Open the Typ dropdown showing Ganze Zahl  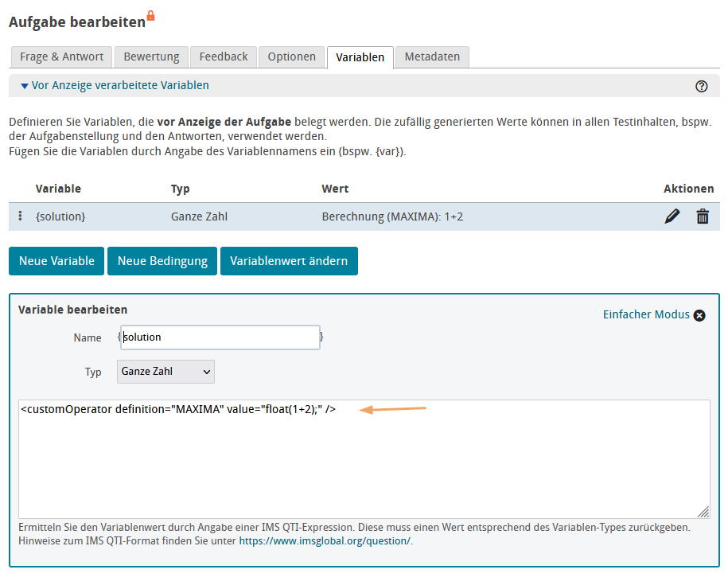pyautogui.click(x=165, y=372)
